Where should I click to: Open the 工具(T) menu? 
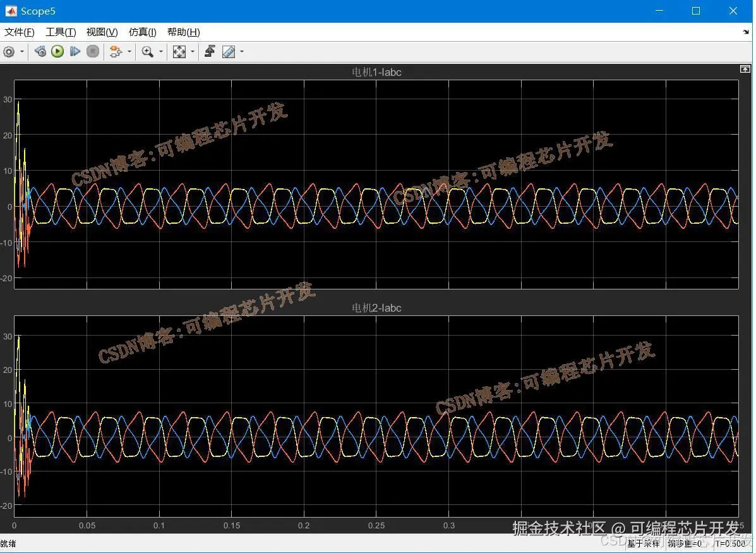(61, 32)
